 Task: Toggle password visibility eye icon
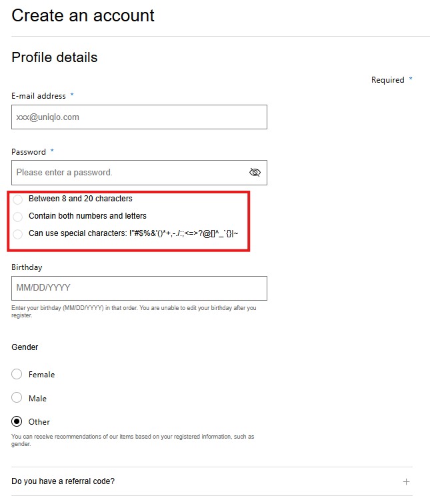(254, 173)
